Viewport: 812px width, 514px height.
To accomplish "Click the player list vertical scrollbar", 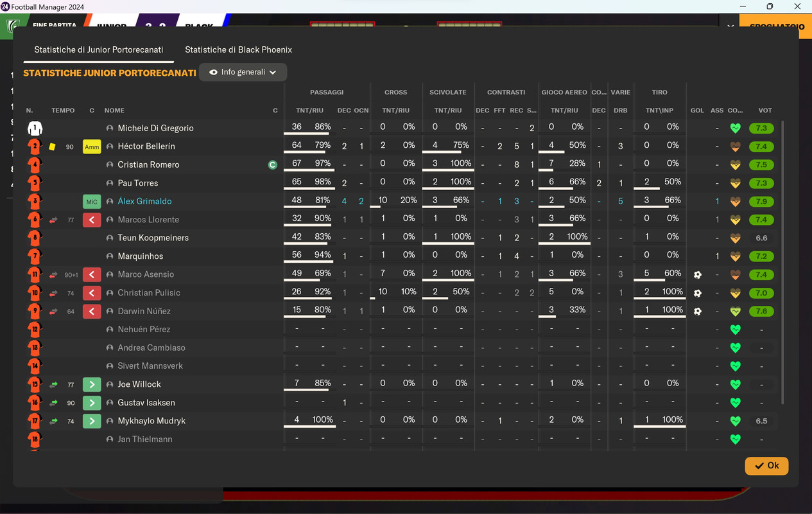I will tap(782, 262).
